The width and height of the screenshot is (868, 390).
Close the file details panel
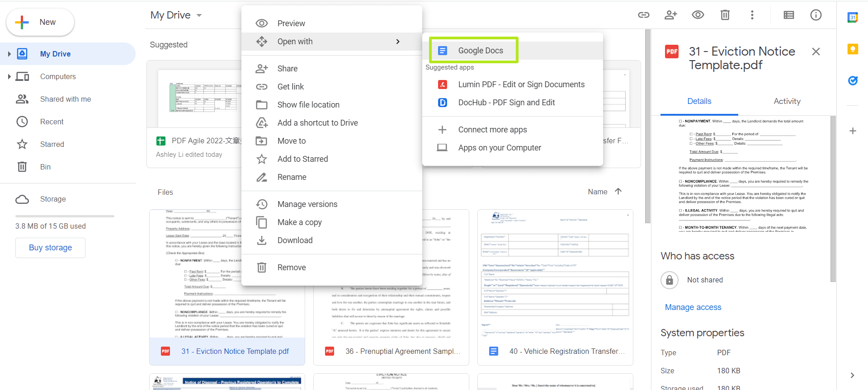816,52
